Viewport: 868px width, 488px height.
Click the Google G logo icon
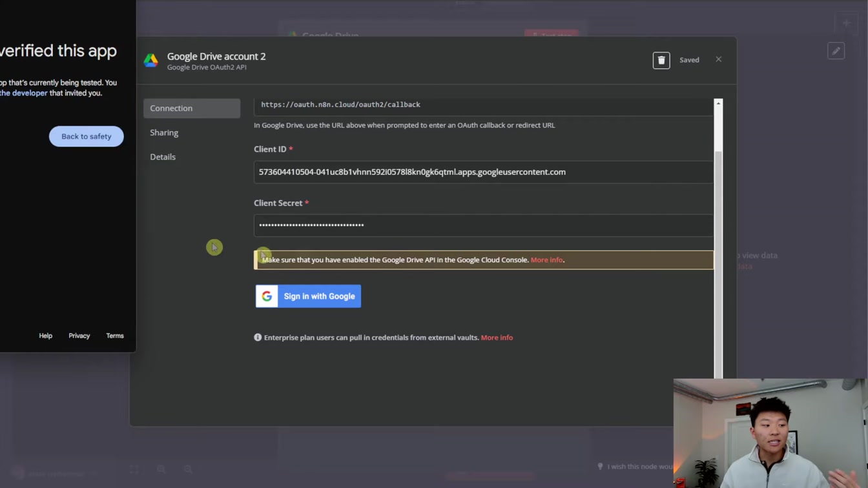267,296
